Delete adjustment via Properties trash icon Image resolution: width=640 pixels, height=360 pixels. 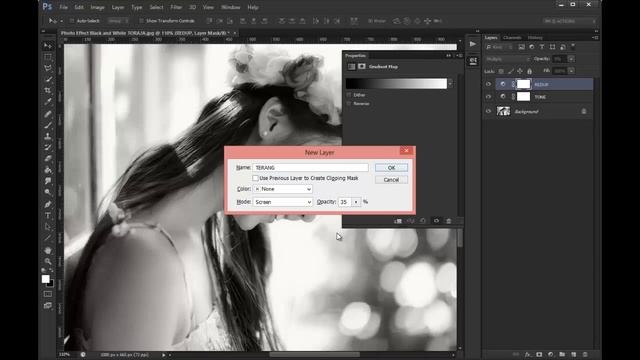click(449, 221)
